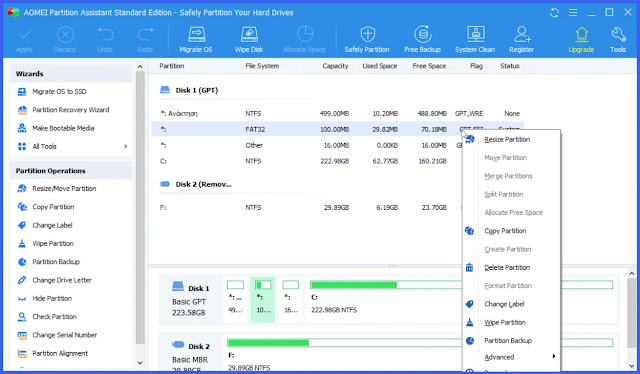640x374 pixels.
Task: Click the Apply checkmark toolbar button
Action: coord(24,39)
